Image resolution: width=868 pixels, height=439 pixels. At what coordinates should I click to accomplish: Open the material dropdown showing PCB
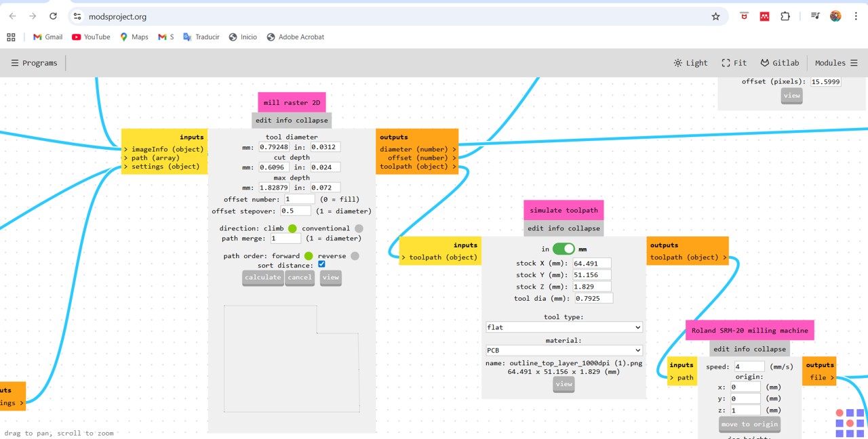tap(564, 350)
